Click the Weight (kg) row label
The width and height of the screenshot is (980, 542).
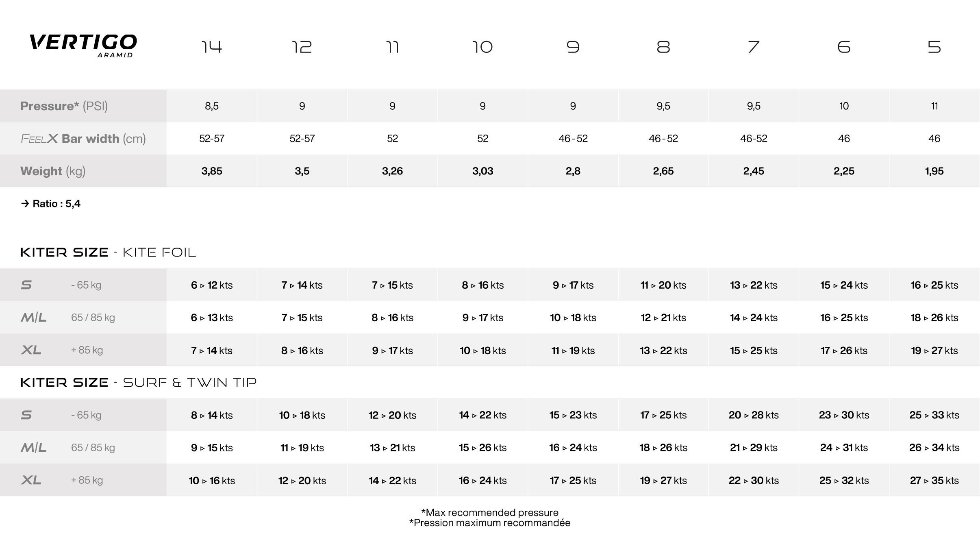[53, 171]
